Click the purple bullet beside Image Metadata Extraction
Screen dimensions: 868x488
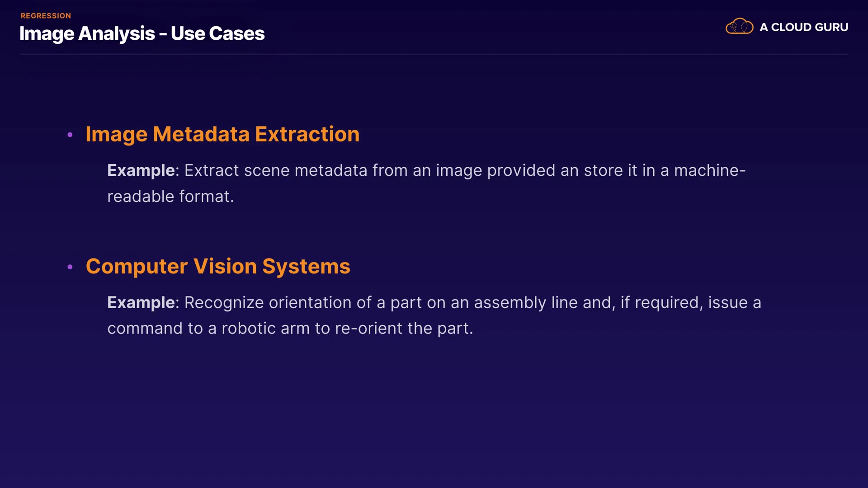pyautogui.click(x=70, y=135)
